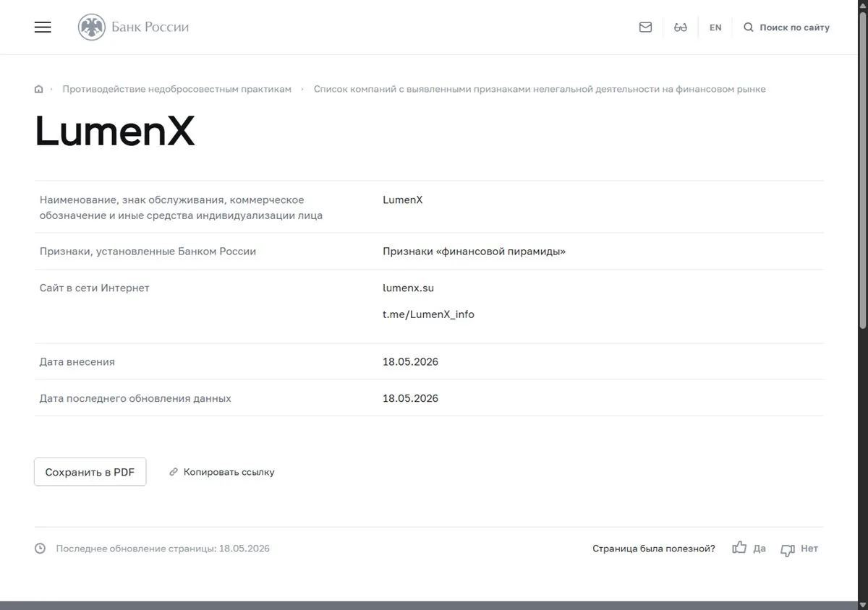Click 'Признаки, установленные Банком России' label
This screenshot has width=868, height=610.
coord(148,252)
